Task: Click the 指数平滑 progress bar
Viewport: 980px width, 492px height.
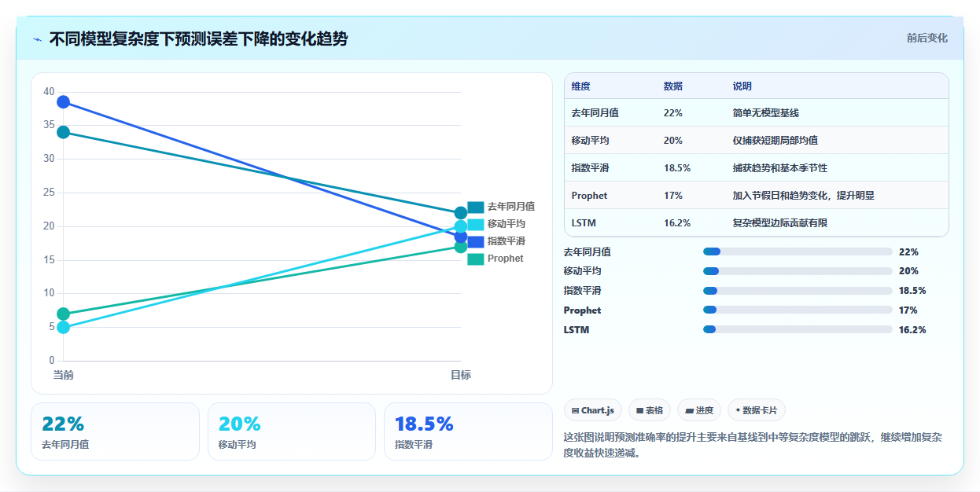Action: coord(798,291)
